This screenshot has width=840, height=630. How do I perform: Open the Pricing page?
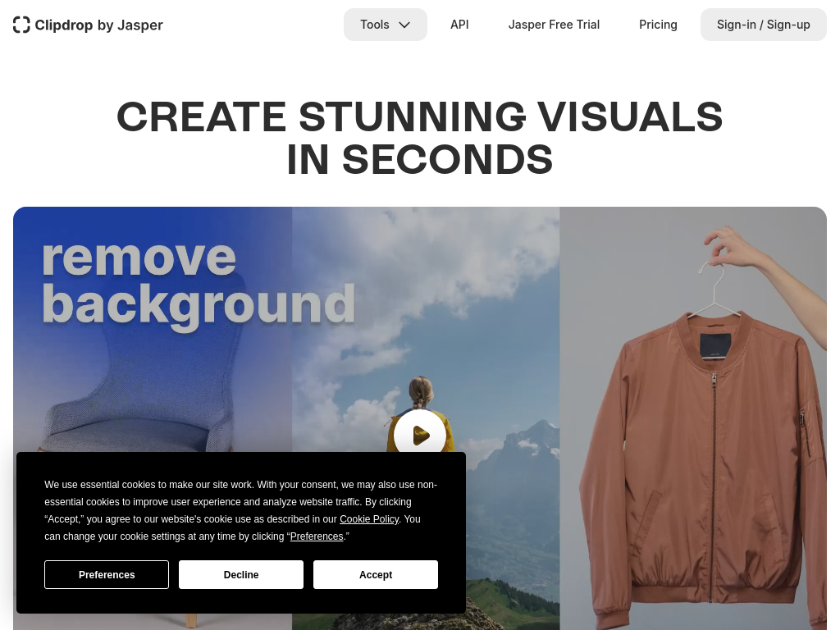(658, 25)
